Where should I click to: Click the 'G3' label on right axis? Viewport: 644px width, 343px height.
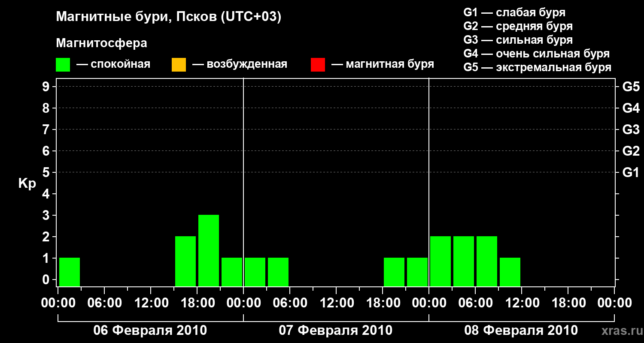[x=631, y=130]
